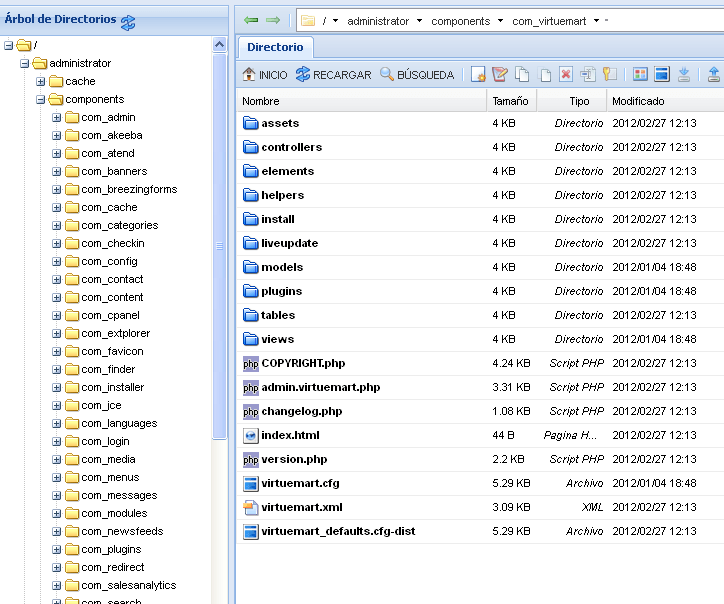Click the views folder icon
This screenshot has height=604, width=724.
coord(251,339)
